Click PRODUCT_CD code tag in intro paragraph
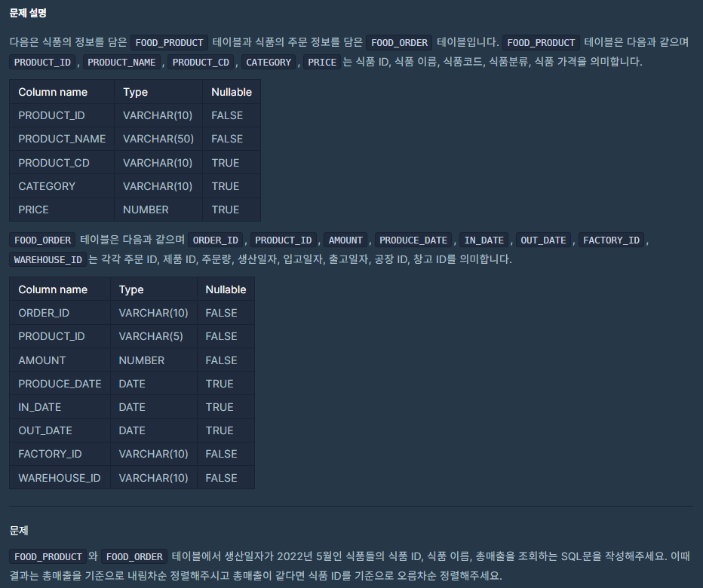This screenshot has height=588, width=703. [201, 63]
